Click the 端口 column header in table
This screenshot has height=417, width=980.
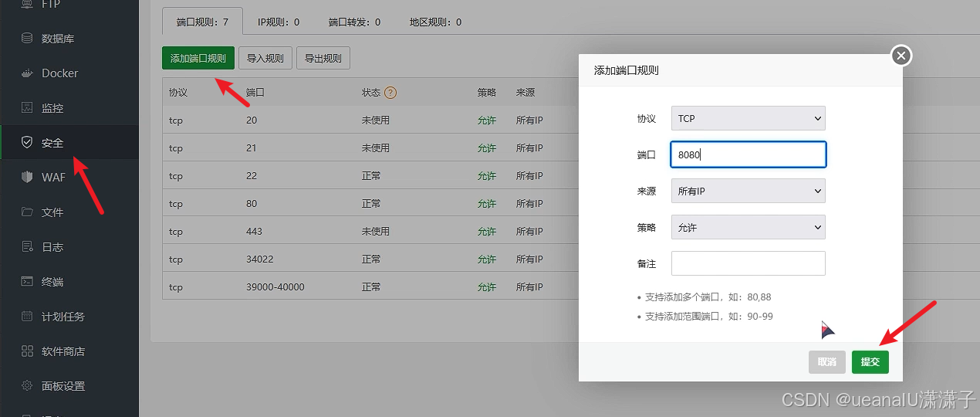[x=255, y=93]
